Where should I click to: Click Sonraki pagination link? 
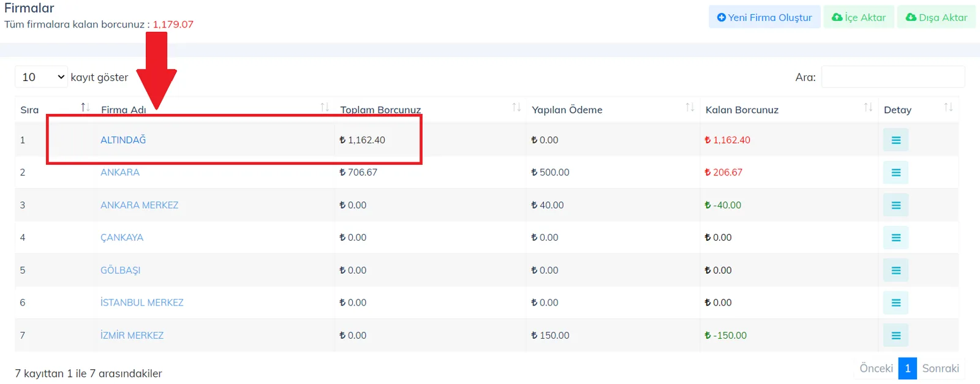tap(940, 368)
